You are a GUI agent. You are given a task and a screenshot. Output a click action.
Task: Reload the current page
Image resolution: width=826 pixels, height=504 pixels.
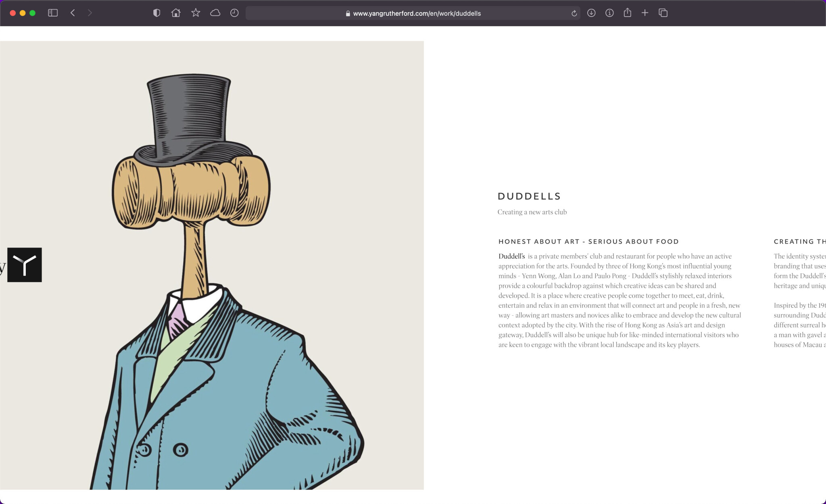click(x=574, y=13)
